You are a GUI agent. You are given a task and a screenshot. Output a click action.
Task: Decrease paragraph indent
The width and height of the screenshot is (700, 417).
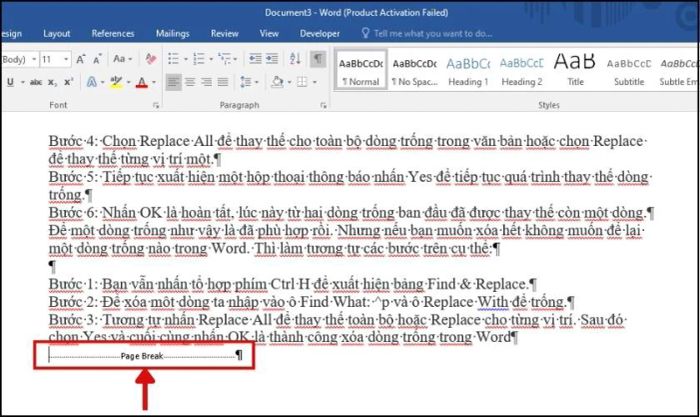pos(255,59)
